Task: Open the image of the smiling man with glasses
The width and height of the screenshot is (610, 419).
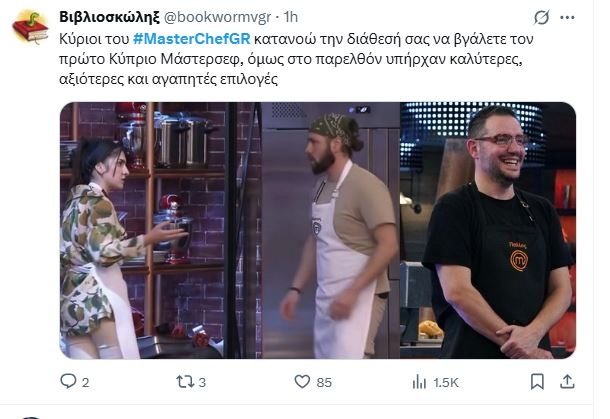Action: point(488,230)
